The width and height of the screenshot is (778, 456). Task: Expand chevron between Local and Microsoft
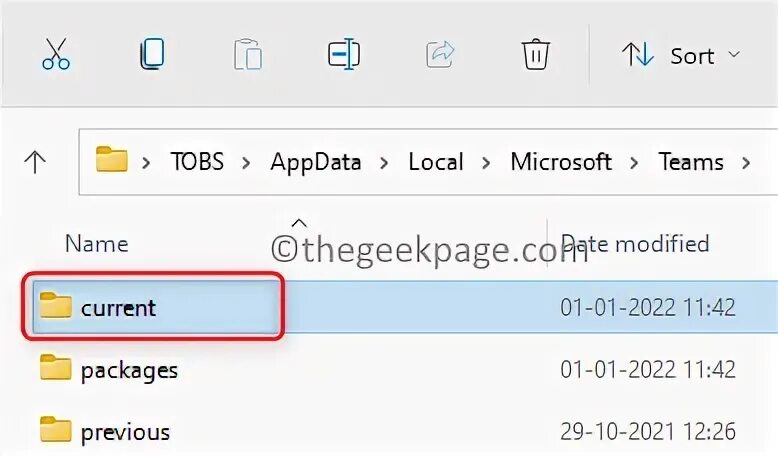pos(487,162)
